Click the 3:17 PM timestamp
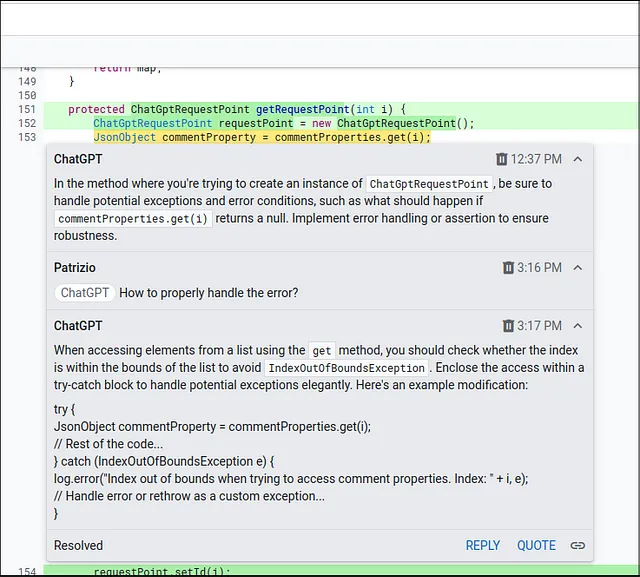This screenshot has height=577, width=640. click(539, 326)
